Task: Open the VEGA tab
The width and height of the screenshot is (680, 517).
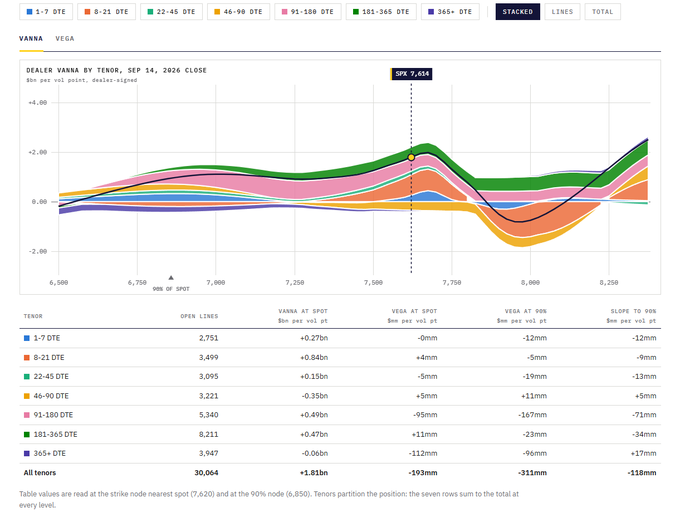Action: pyautogui.click(x=65, y=39)
